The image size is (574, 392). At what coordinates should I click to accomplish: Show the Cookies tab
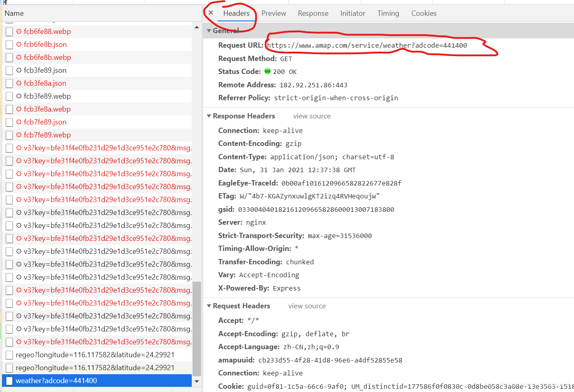[424, 13]
